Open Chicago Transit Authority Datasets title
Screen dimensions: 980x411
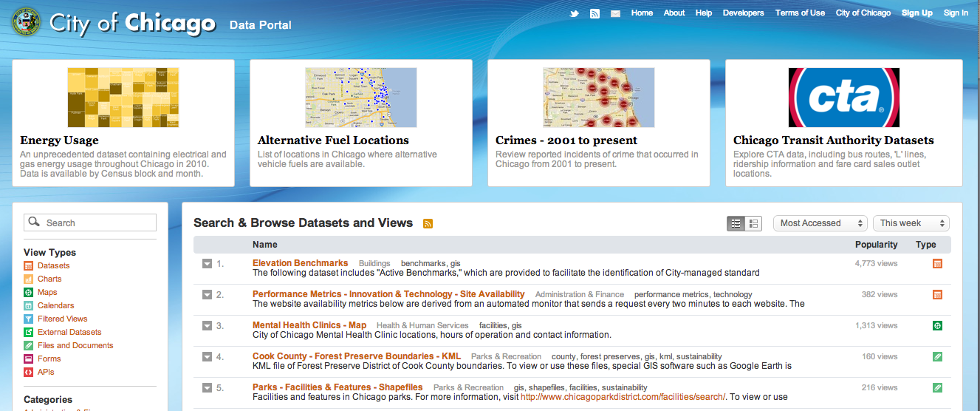tap(834, 140)
